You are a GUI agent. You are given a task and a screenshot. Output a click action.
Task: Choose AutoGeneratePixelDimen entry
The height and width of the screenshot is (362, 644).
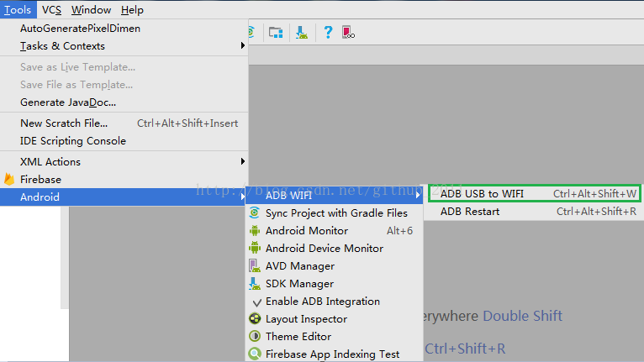[124, 29]
